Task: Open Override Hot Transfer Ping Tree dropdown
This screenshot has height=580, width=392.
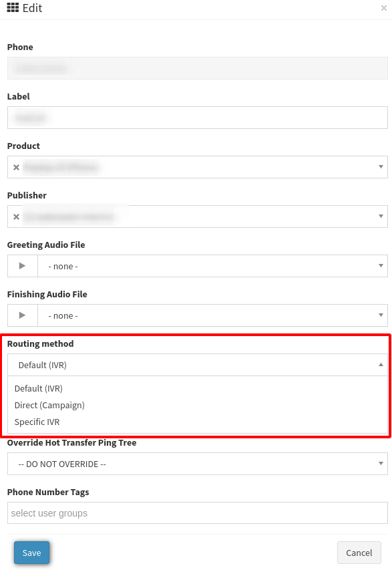Action: 198,464
